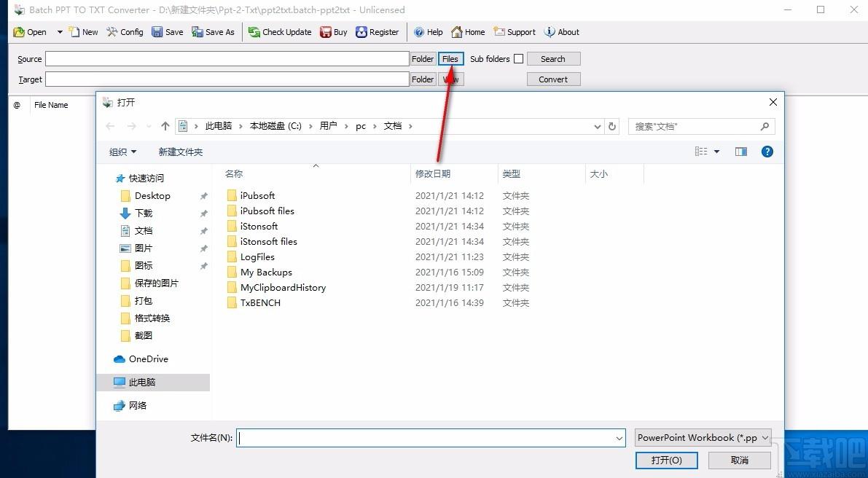Create a new project with New
This screenshot has height=478, width=868.
point(84,32)
